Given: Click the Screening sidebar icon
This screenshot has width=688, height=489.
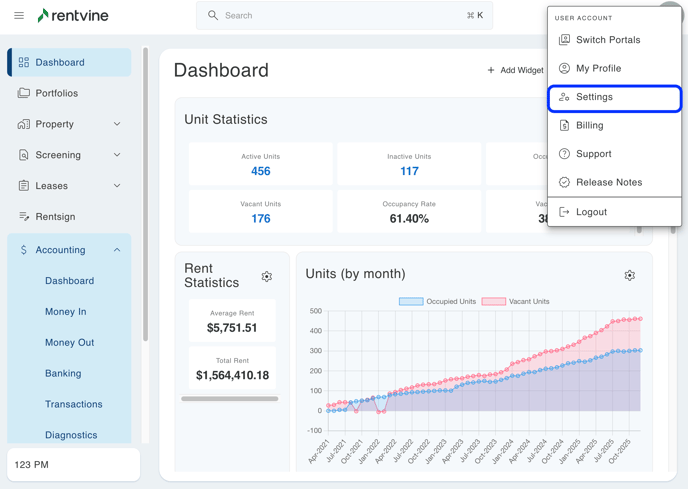Looking at the screenshot, I should coord(24,155).
